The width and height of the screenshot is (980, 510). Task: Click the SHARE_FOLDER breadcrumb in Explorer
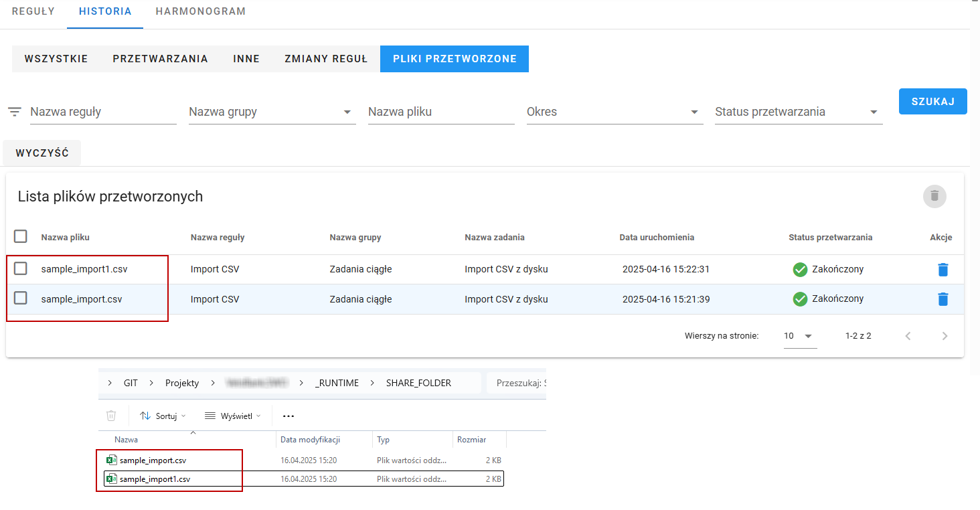pyautogui.click(x=418, y=383)
